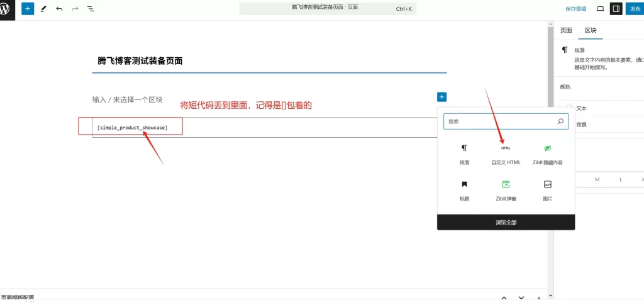Insert a 段落 paragraph block
The image size is (644, 302).
click(x=464, y=154)
